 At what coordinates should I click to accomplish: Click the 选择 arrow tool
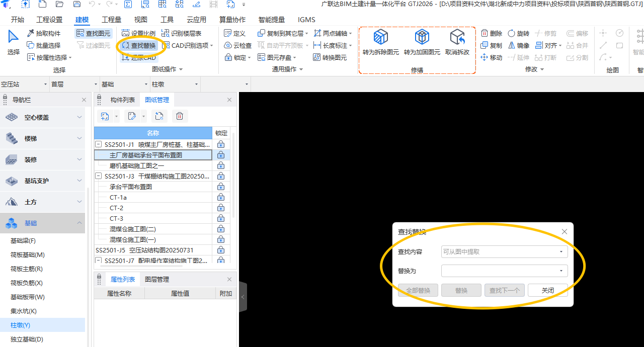click(x=13, y=43)
